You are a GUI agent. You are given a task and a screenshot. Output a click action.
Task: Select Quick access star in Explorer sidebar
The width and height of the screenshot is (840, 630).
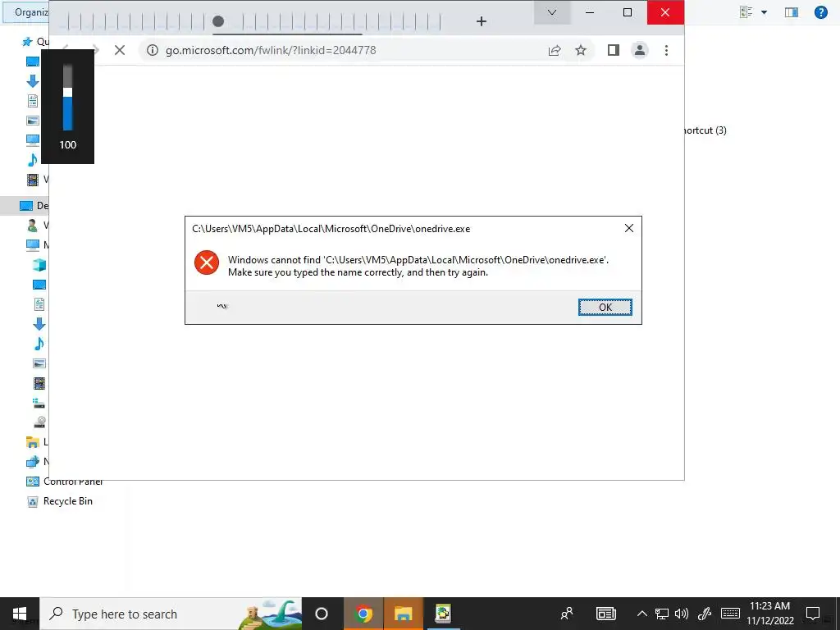coord(27,42)
